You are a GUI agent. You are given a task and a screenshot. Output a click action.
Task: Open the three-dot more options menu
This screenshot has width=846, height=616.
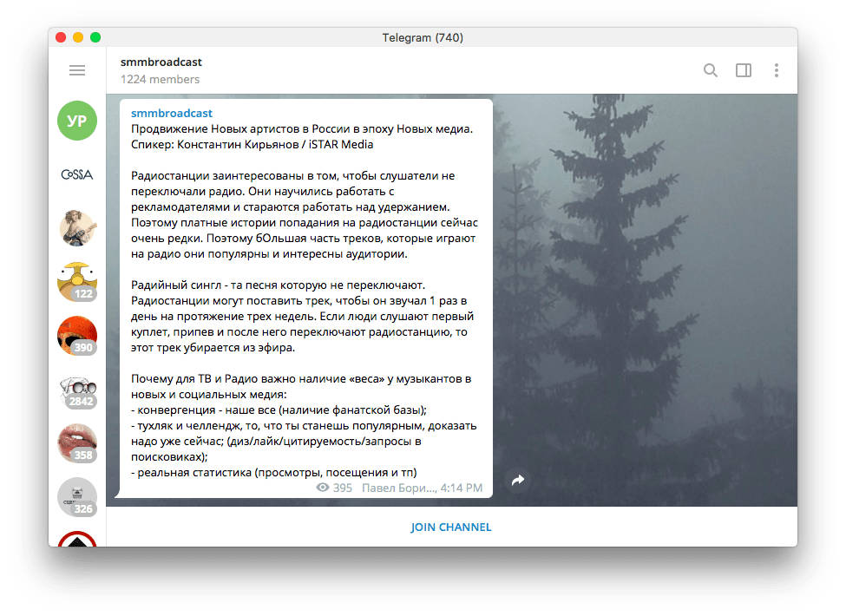(x=777, y=70)
